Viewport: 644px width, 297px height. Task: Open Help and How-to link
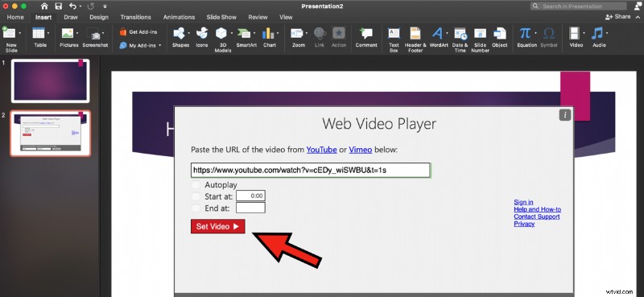(537, 209)
